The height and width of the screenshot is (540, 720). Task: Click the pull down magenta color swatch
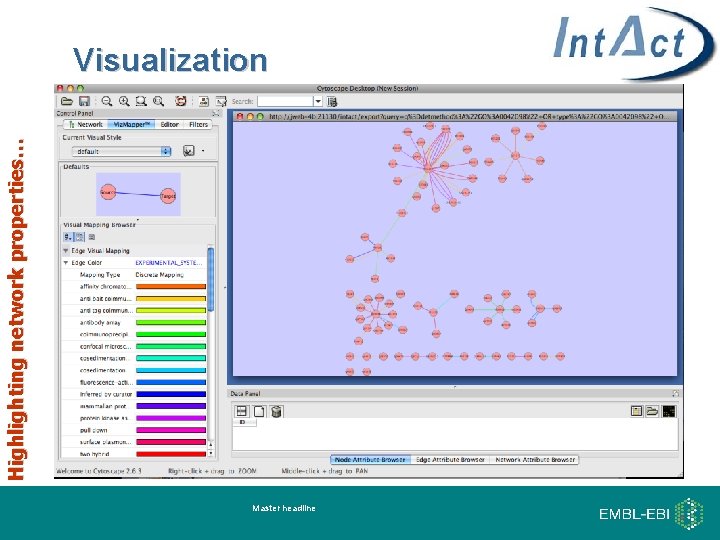[171, 430]
